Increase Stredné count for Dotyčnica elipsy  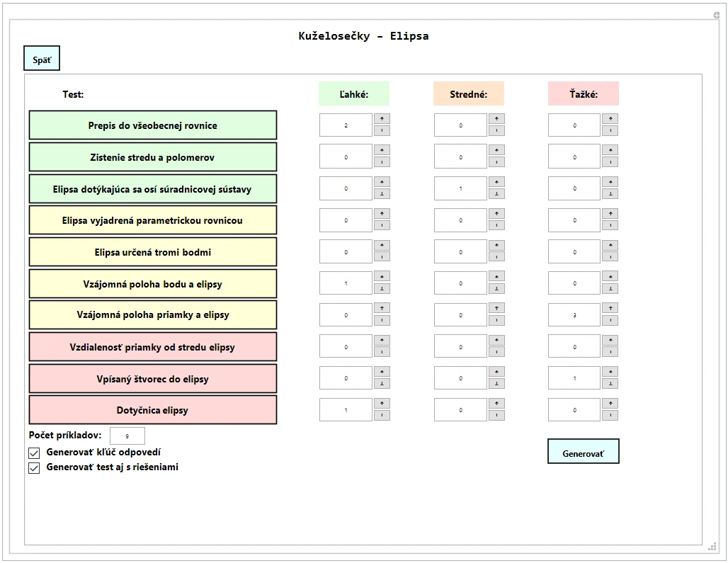(x=496, y=404)
